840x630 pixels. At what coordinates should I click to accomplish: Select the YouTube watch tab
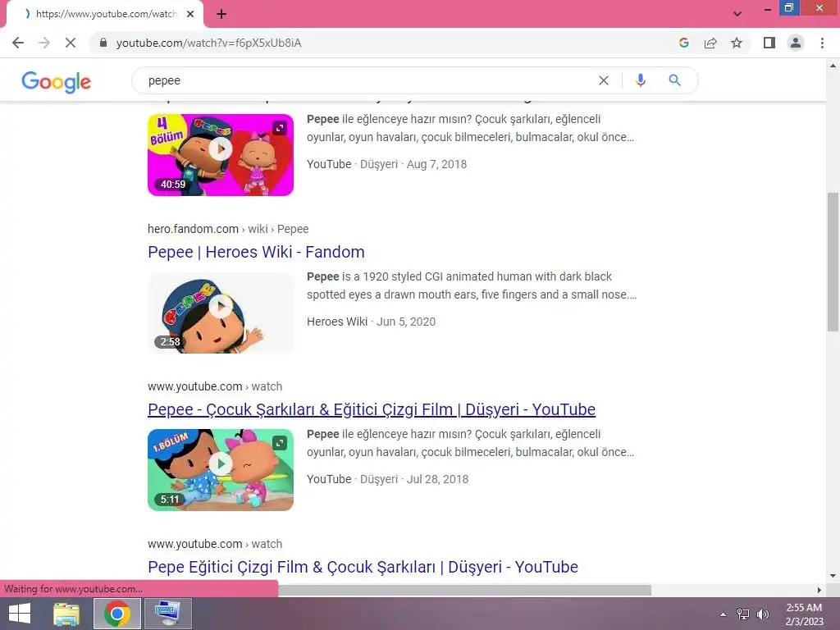[x=105, y=14]
